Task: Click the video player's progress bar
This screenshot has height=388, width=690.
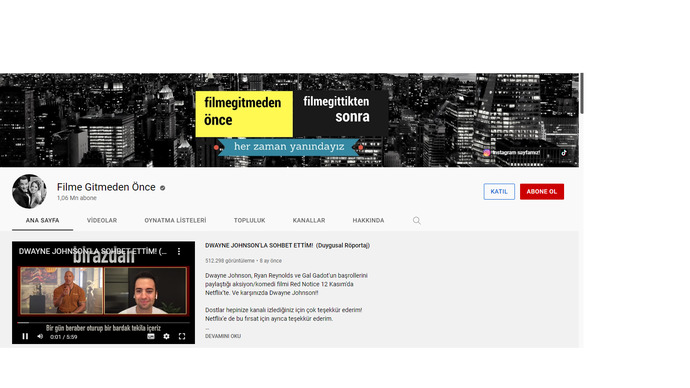Action: (x=103, y=323)
